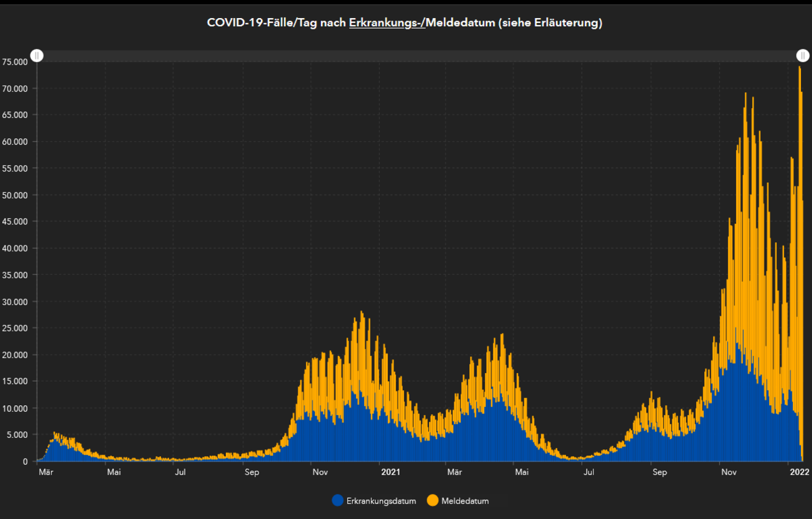The image size is (812, 519).
Task: Click the 55.000 y-axis label
Action: (15, 169)
